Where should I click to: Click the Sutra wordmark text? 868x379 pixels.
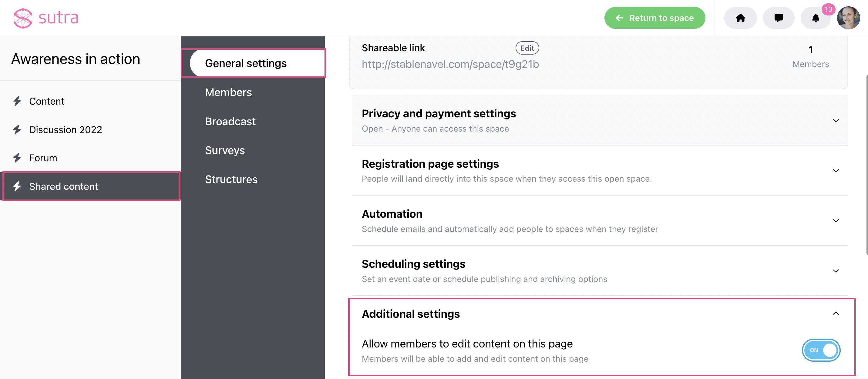click(x=58, y=18)
